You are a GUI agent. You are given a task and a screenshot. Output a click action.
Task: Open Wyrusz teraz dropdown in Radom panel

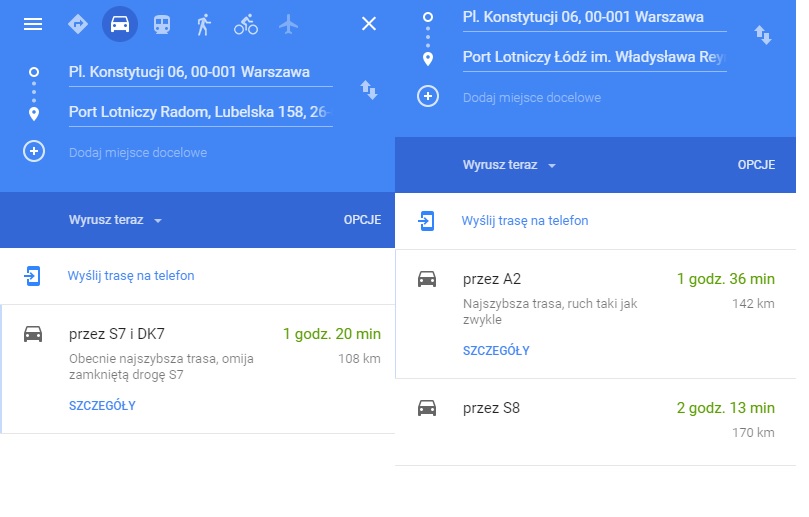[x=115, y=220]
